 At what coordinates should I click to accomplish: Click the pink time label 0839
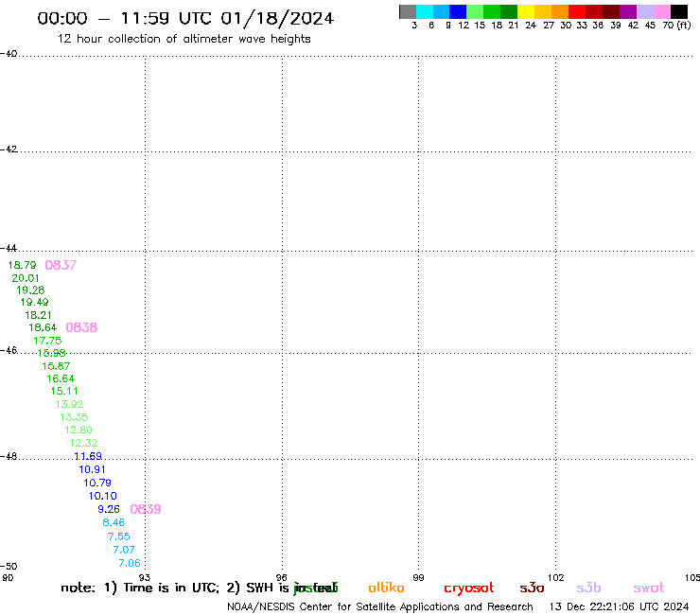[146, 509]
